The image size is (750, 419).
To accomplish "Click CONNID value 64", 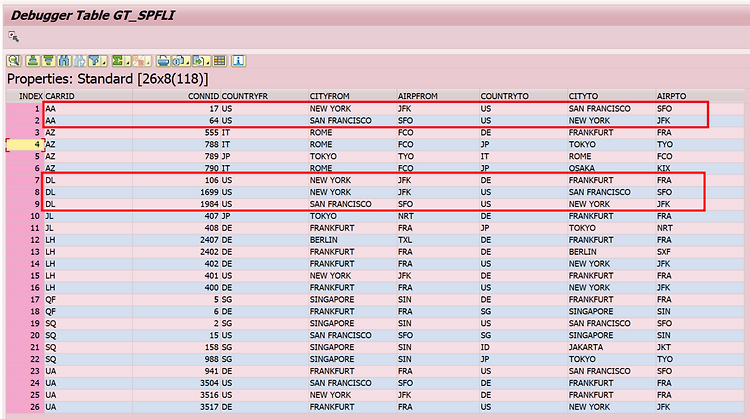I will 214,121.
